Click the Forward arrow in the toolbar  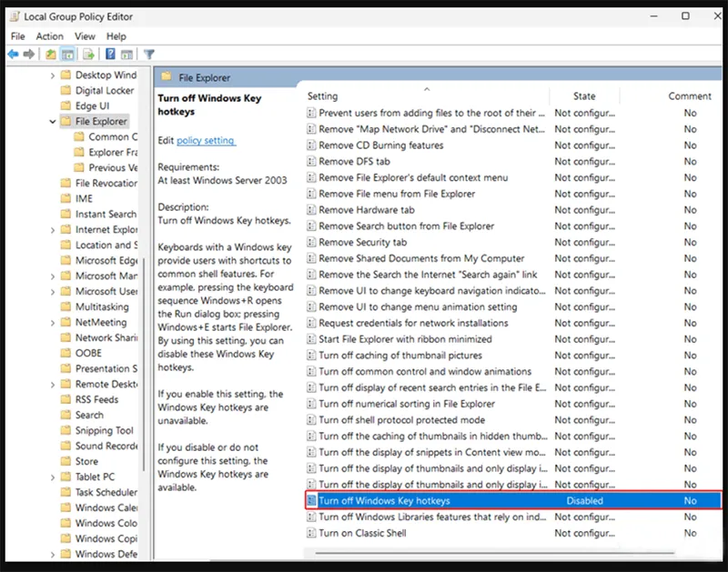[28, 55]
